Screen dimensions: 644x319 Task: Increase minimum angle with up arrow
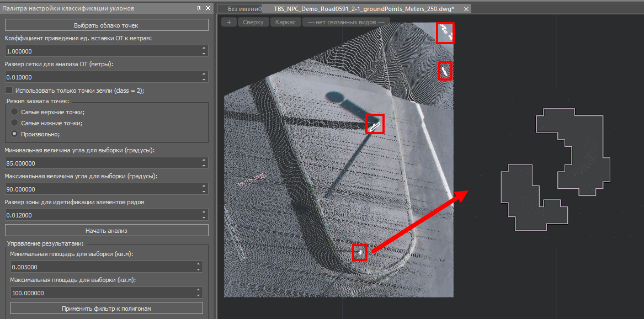pos(204,161)
